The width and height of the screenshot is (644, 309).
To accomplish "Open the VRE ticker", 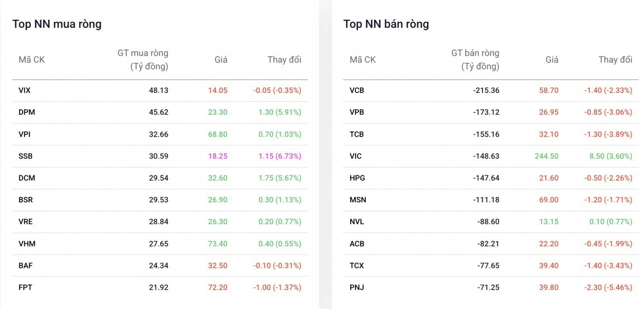I will tap(25, 222).
